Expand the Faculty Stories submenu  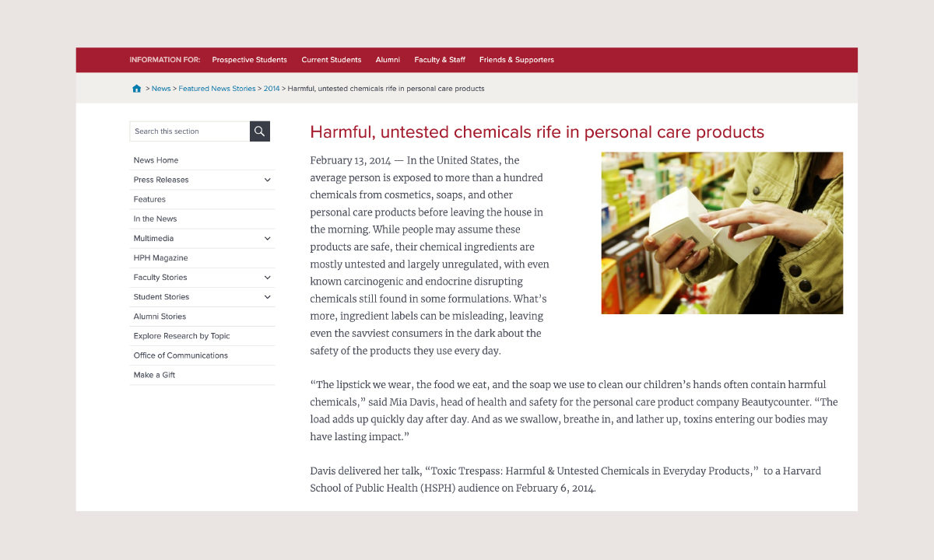click(x=267, y=278)
